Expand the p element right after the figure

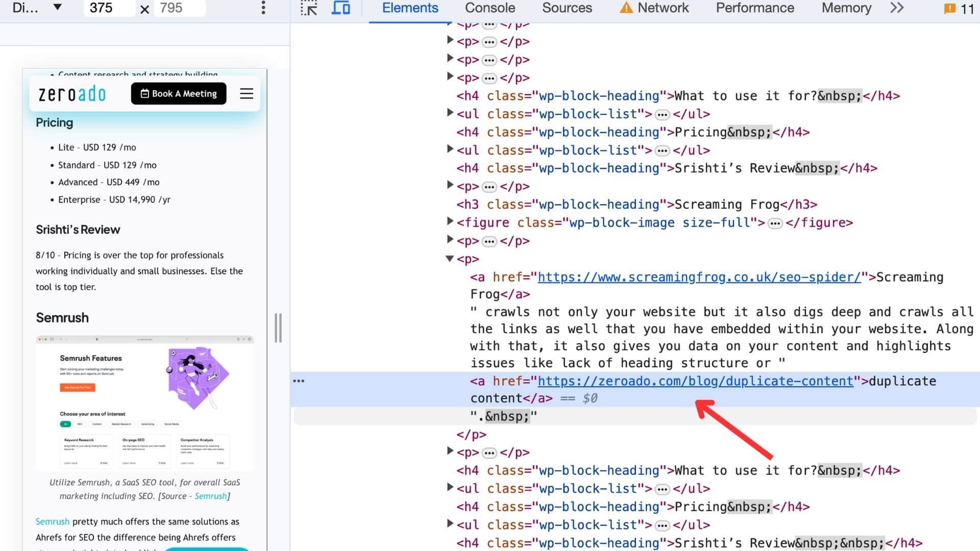pos(450,240)
